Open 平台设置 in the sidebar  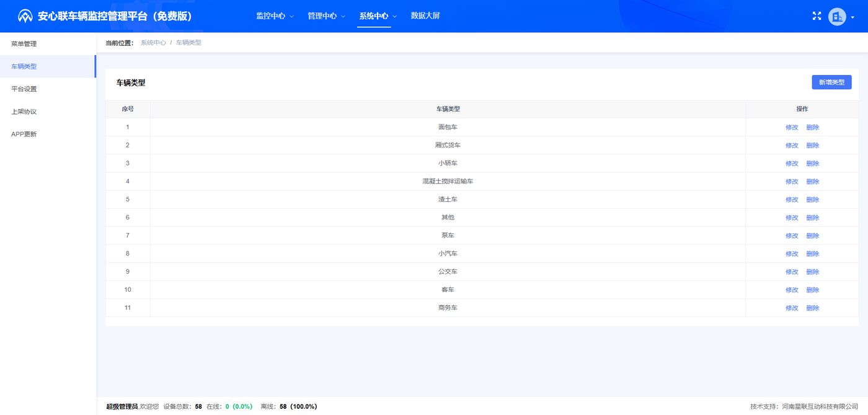pyautogui.click(x=48, y=89)
